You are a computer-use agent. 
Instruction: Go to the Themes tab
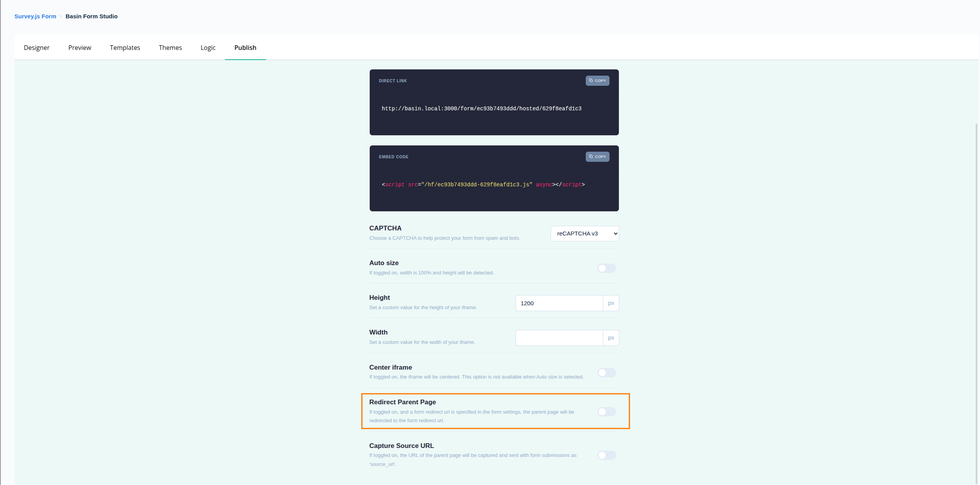coord(170,48)
